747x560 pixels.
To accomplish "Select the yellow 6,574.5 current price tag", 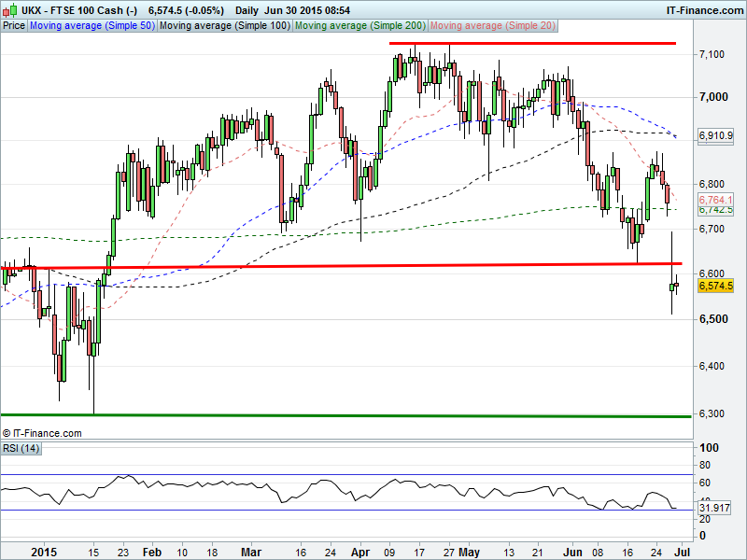I will pos(715,287).
